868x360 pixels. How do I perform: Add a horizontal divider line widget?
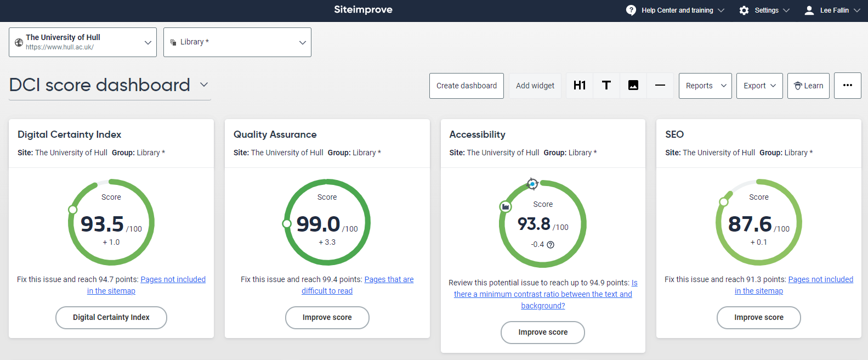pos(660,86)
